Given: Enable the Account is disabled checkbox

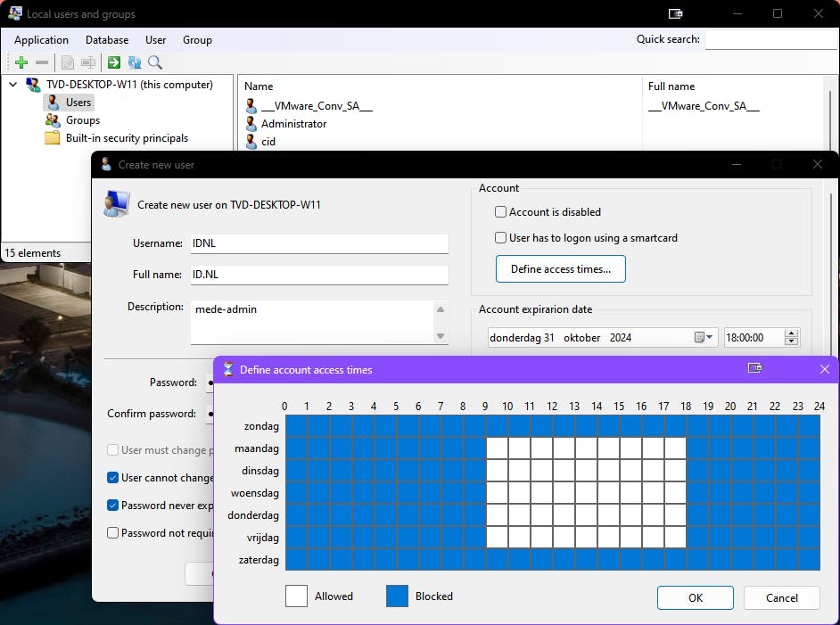Looking at the screenshot, I should [x=500, y=212].
